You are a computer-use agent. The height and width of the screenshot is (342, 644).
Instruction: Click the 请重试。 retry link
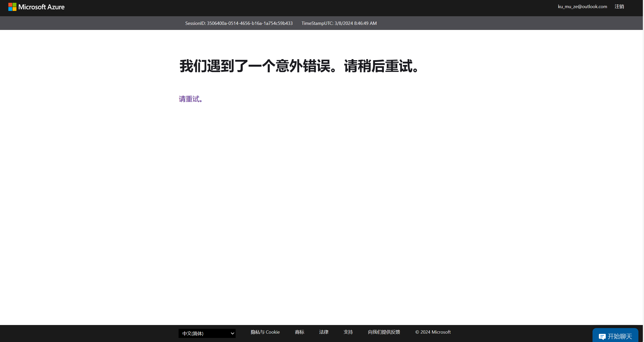(190, 99)
